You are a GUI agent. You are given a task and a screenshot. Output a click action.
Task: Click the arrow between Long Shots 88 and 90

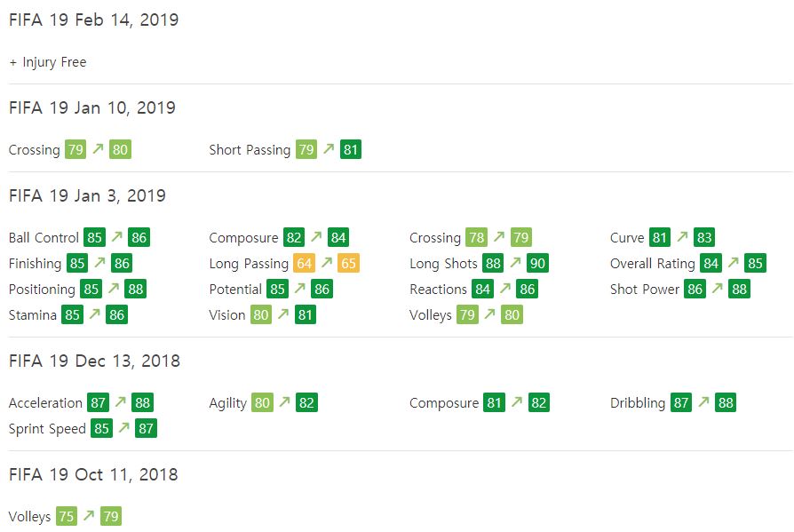pos(515,262)
